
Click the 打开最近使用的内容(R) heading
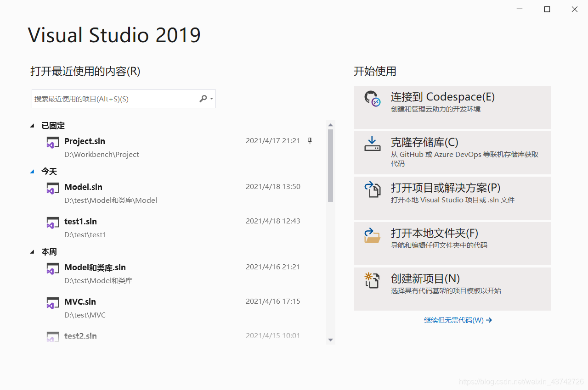[85, 71]
